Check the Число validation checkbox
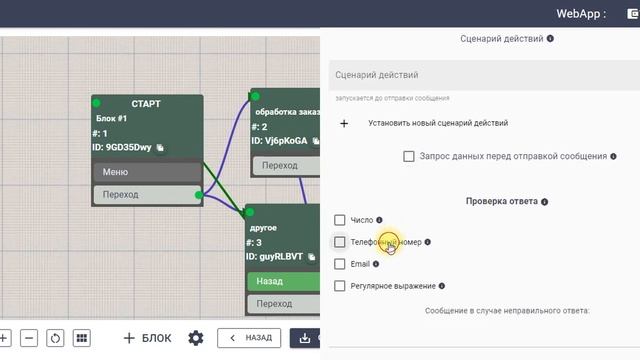Screen dimensions: 640x360 click(340, 220)
